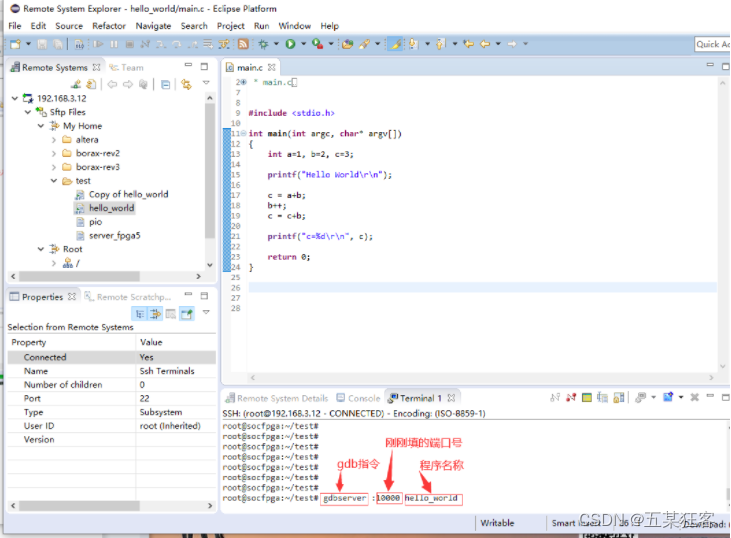Click the green Run toolbar icon
This screenshot has height=538, width=731.
[290, 44]
